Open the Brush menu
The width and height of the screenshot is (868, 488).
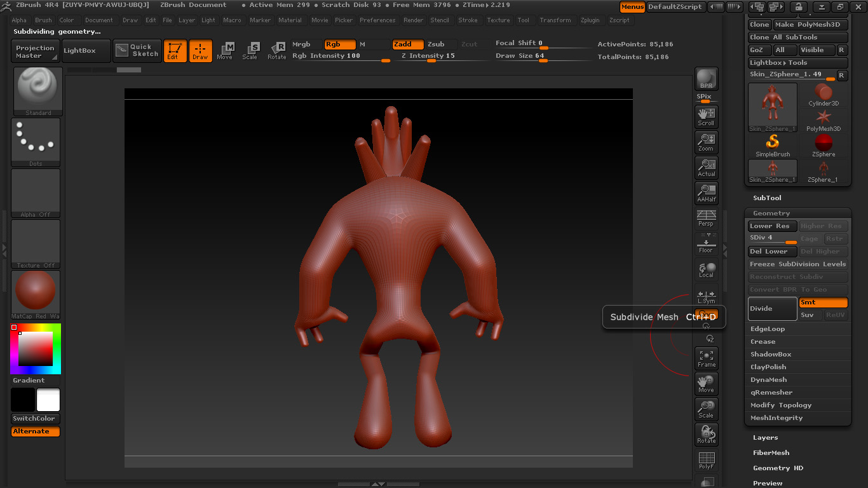43,20
